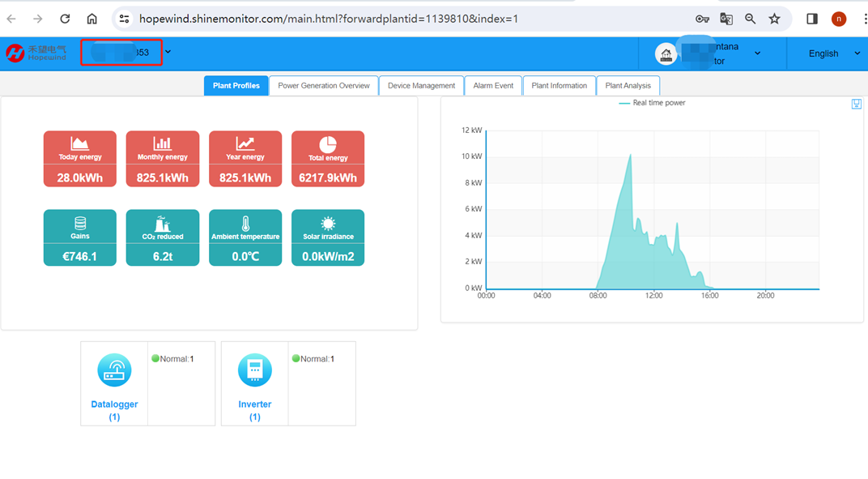Viewport: 868px width, 479px height.
Task: Expand the plant selector dropdown arrow
Action: 168,53
